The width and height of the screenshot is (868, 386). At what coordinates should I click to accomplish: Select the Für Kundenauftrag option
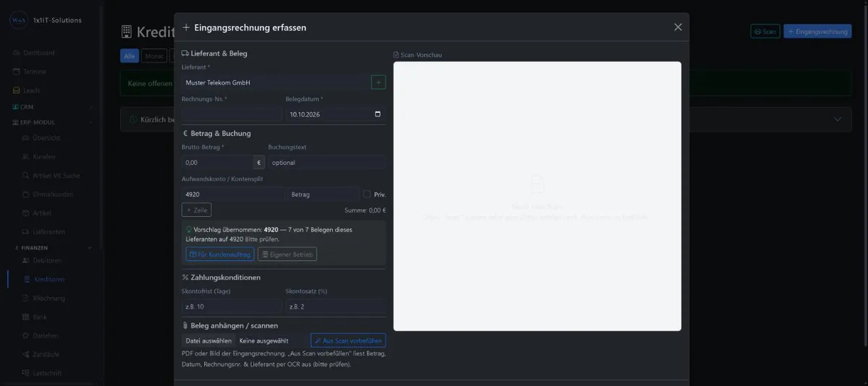[x=220, y=254]
